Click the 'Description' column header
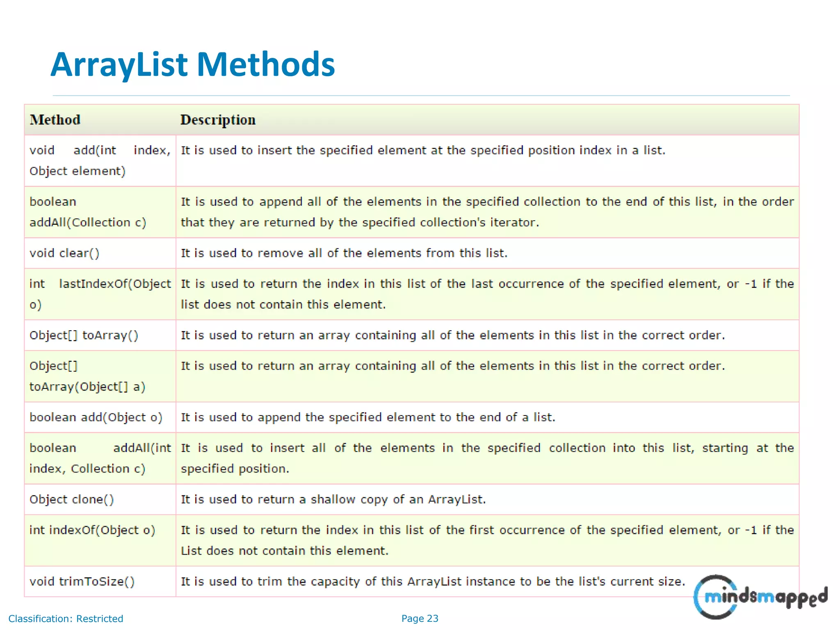 [x=218, y=120]
